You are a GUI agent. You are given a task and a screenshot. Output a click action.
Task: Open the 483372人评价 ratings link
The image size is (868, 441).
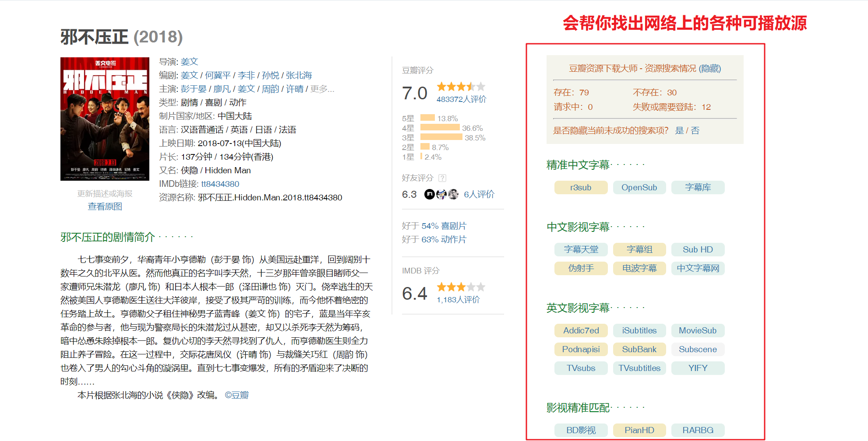pos(461,99)
